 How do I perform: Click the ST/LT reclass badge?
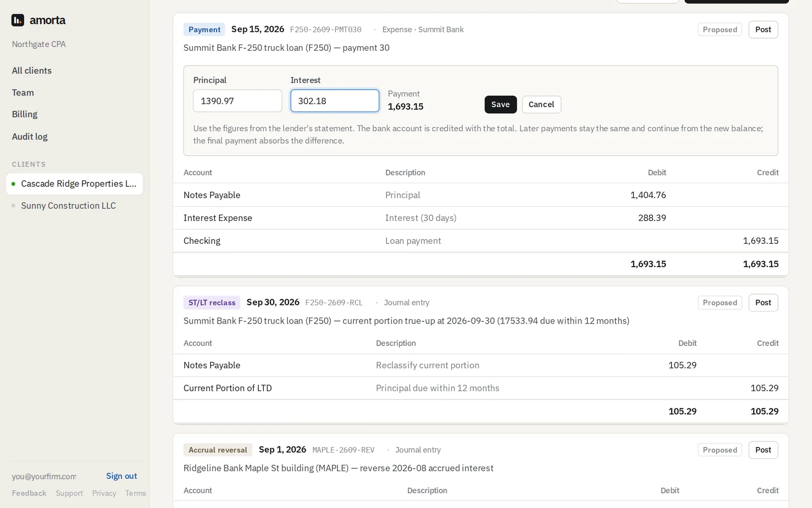click(212, 303)
